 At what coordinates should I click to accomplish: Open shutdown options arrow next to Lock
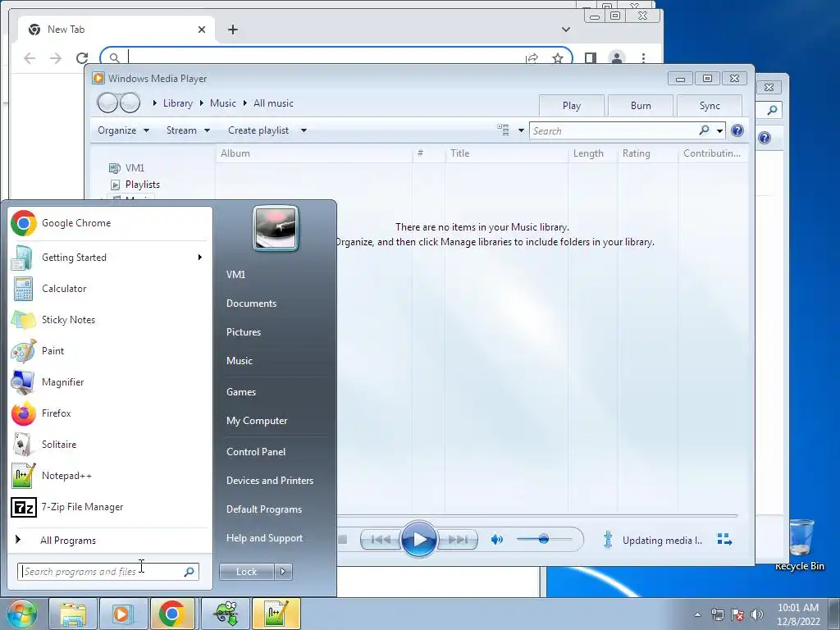[x=283, y=572]
